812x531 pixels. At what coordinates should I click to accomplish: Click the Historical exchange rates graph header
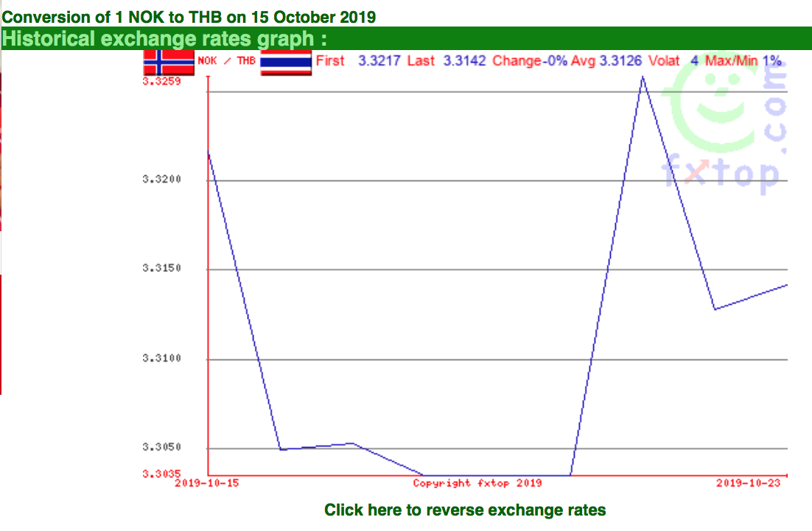point(164,39)
